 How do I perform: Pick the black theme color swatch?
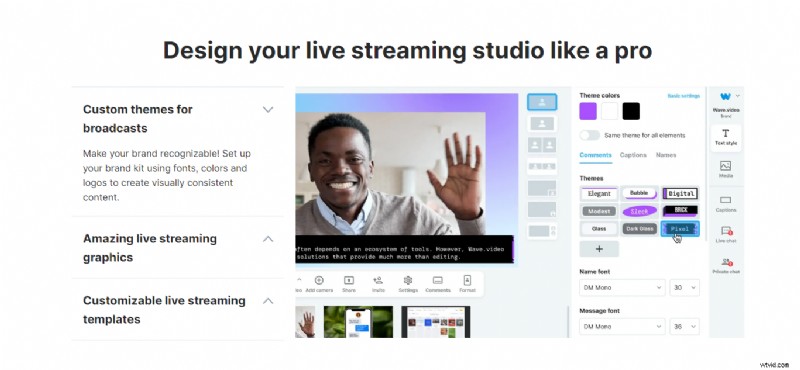point(631,111)
